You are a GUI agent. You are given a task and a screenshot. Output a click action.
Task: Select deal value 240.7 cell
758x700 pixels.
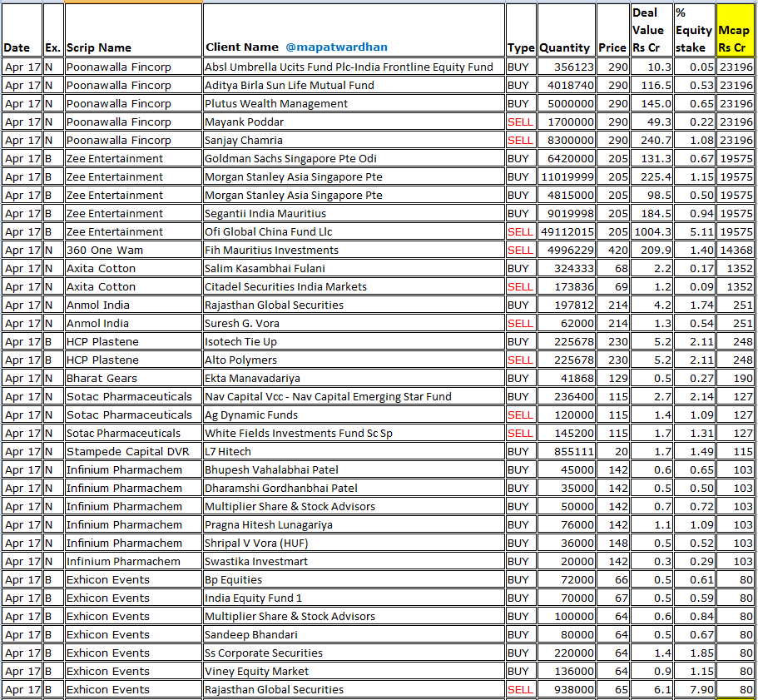point(651,140)
